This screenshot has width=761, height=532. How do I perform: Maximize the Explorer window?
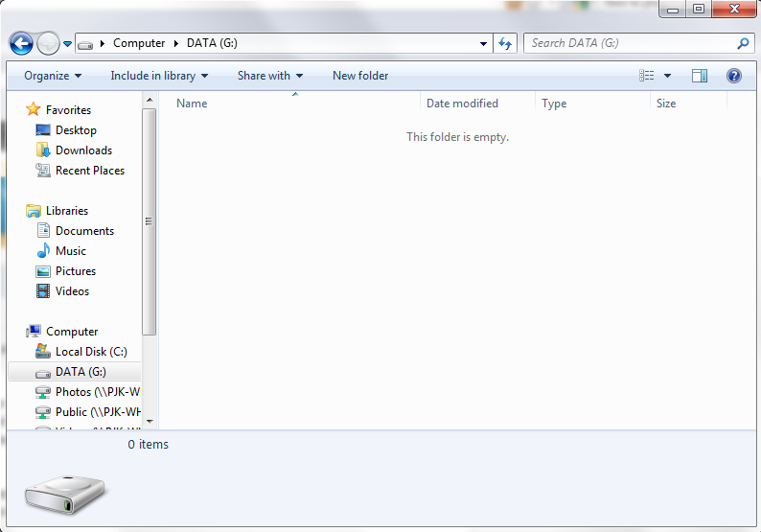tap(699, 9)
